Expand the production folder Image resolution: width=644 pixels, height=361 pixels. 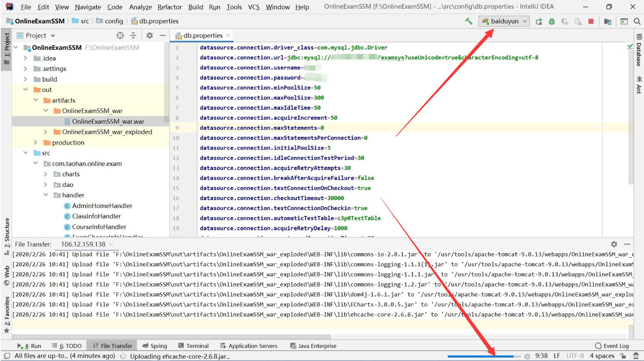point(35,142)
